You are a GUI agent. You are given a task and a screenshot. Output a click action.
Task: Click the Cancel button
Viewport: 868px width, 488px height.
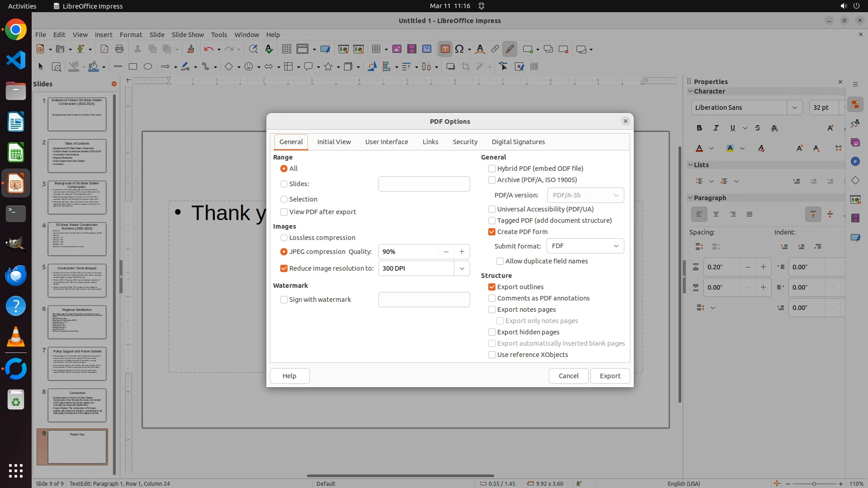[x=568, y=376]
